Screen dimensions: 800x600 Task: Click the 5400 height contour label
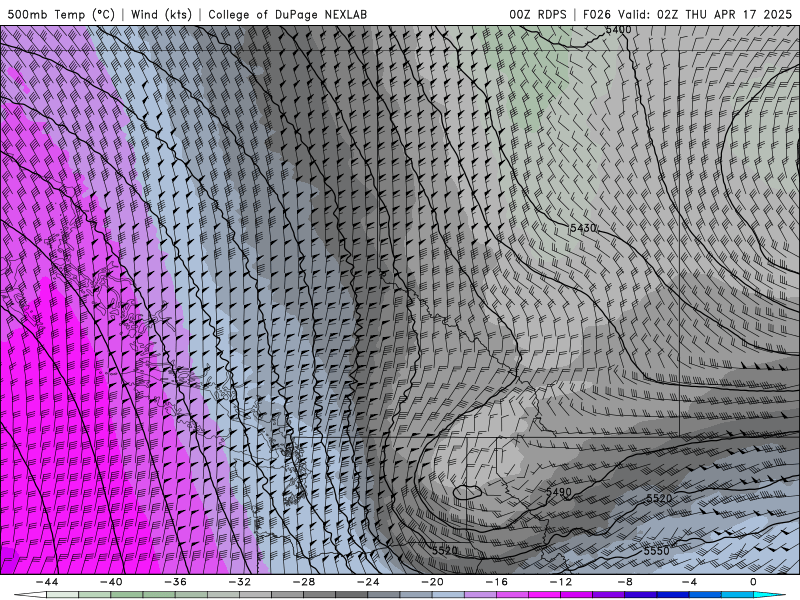[x=618, y=30]
